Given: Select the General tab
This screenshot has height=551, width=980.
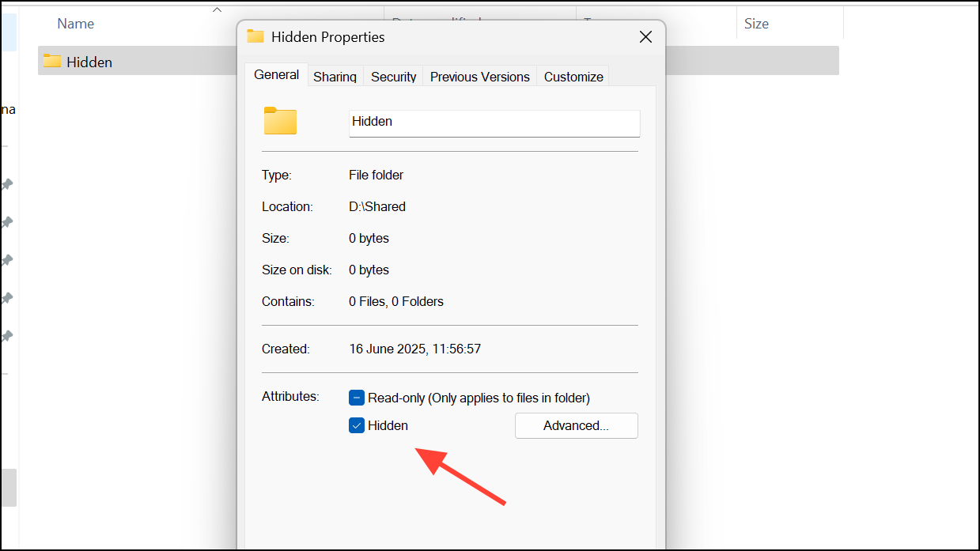Looking at the screenshot, I should (276, 74).
